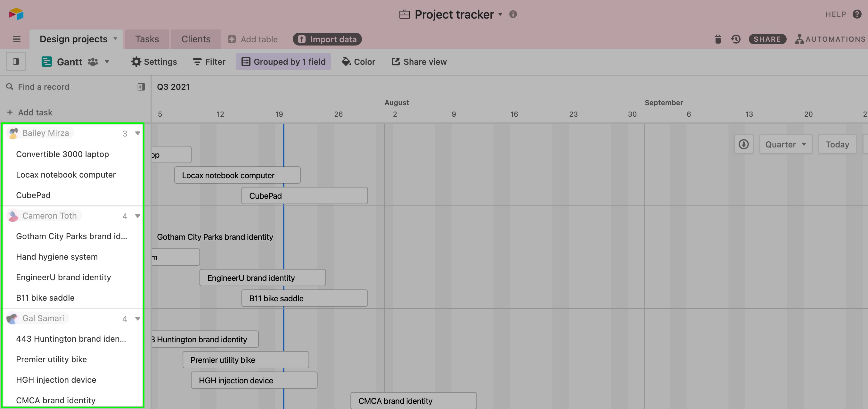Open the Settings panel
868x409 pixels.
click(x=154, y=61)
